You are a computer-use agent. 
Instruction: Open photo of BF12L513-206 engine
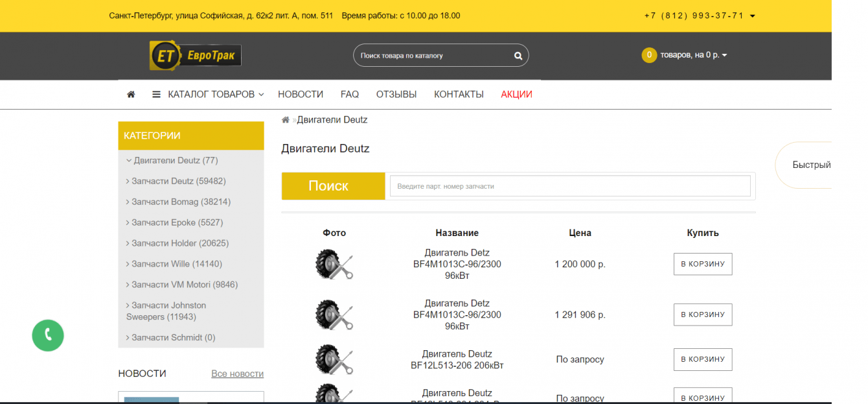tap(334, 359)
